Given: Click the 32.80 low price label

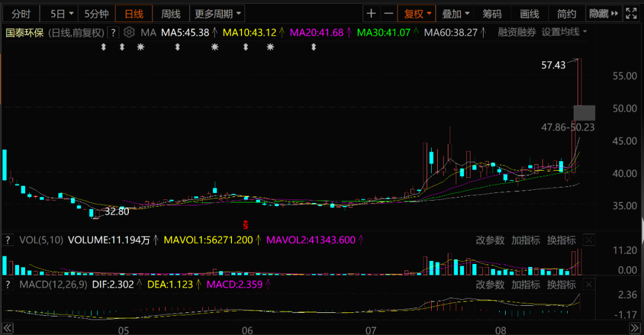Looking at the screenshot, I should tap(117, 211).
